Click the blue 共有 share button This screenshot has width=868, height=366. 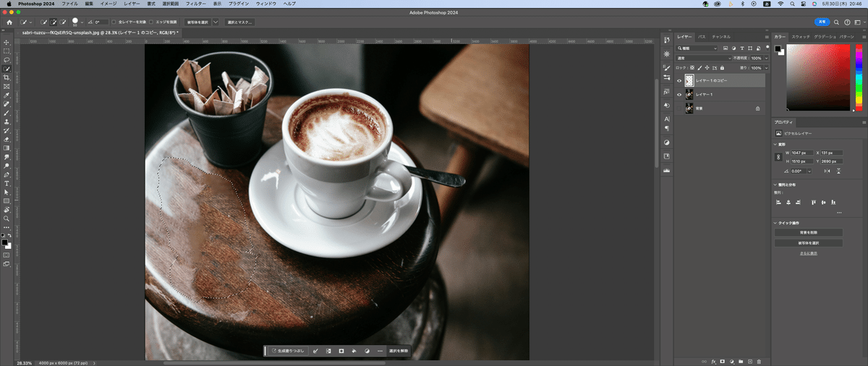pyautogui.click(x=821, y=22)
